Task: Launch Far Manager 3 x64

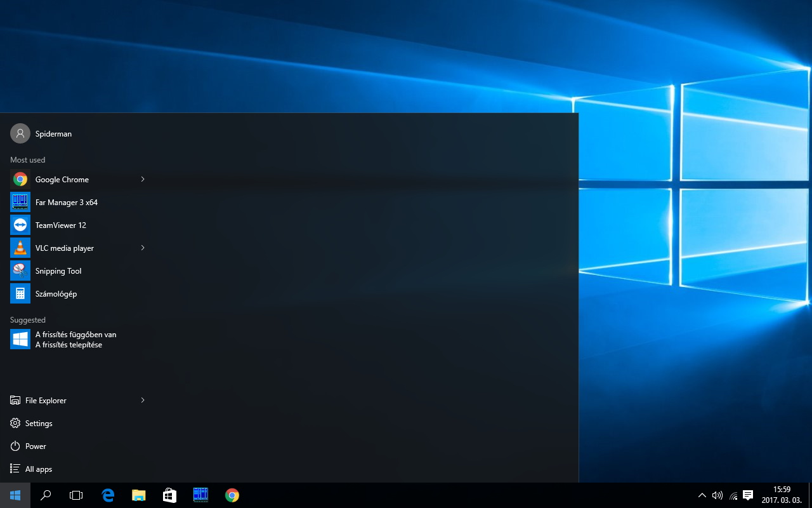Action: coord(66,203)
